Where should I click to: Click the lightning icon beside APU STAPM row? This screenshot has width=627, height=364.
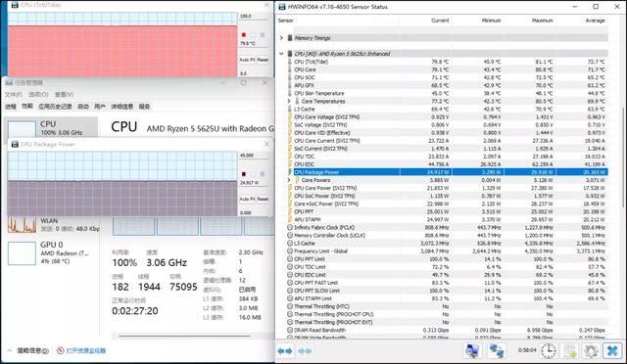tap(290, 219)
